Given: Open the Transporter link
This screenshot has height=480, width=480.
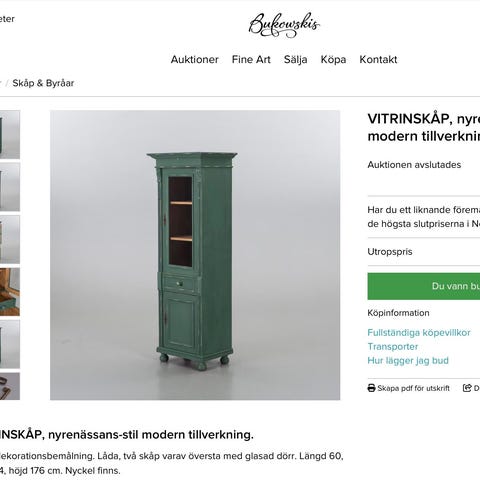Looking at the screenshot, I should coord(393,347).
